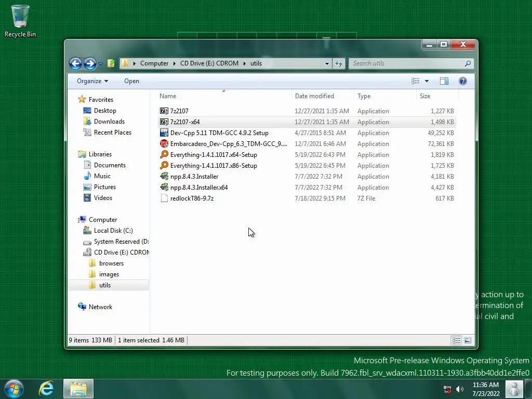Select the utils folder in tree
Viewport: 532px width, 399px height.
105,285
